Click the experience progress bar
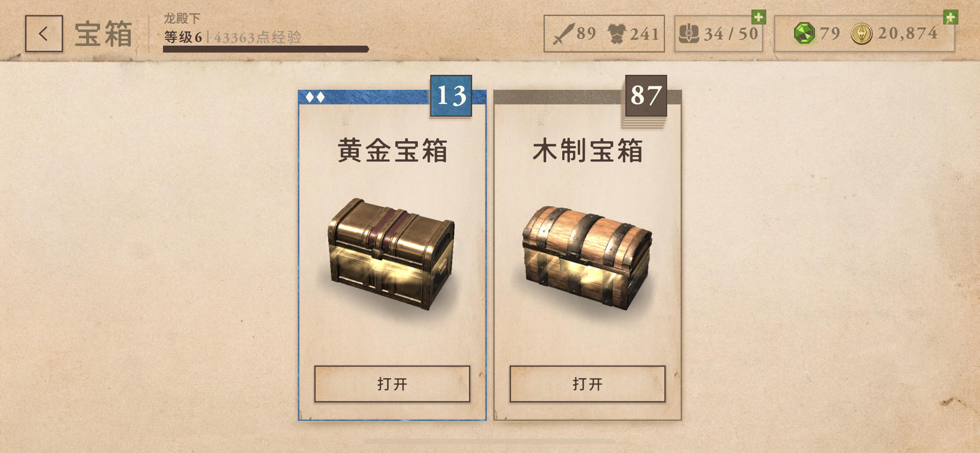The image size is (980, 453). click(266, 49)
